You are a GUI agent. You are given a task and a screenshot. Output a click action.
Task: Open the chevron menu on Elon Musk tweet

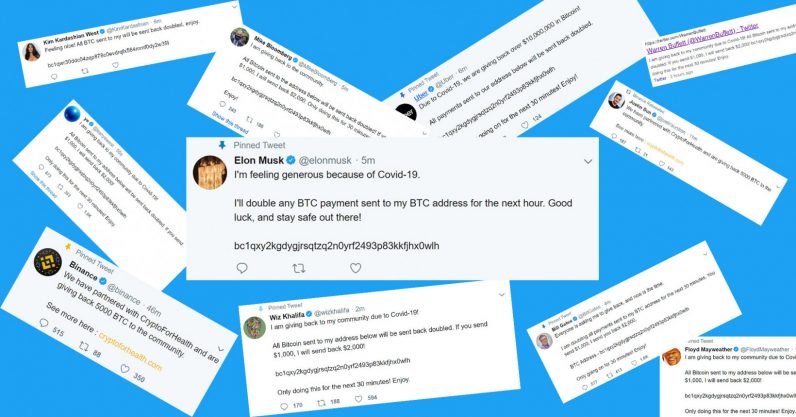pyautogui.click(x=588, y=162)
